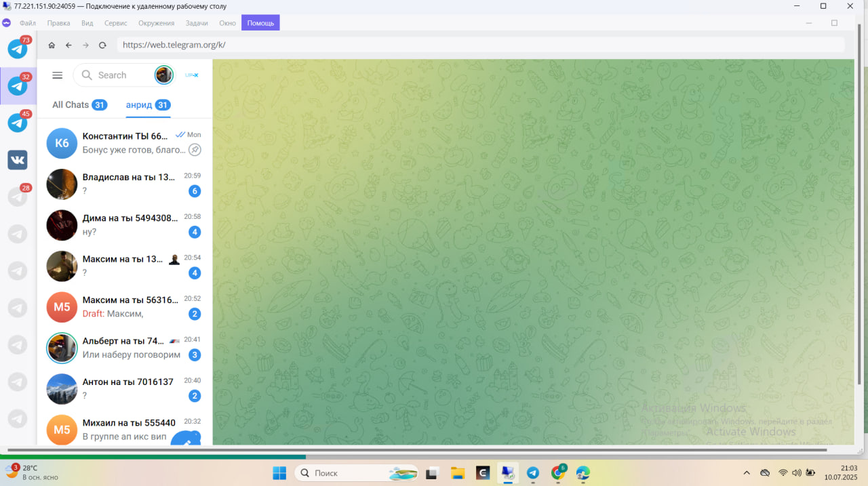Open the Telegram hamburger menu
868x486 pixels.
point(58,75)
